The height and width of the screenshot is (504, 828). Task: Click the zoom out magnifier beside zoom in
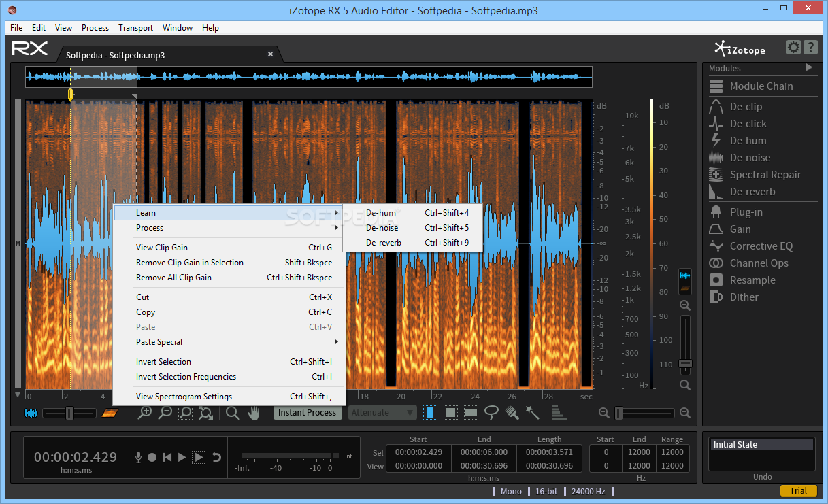coord(165,412)
